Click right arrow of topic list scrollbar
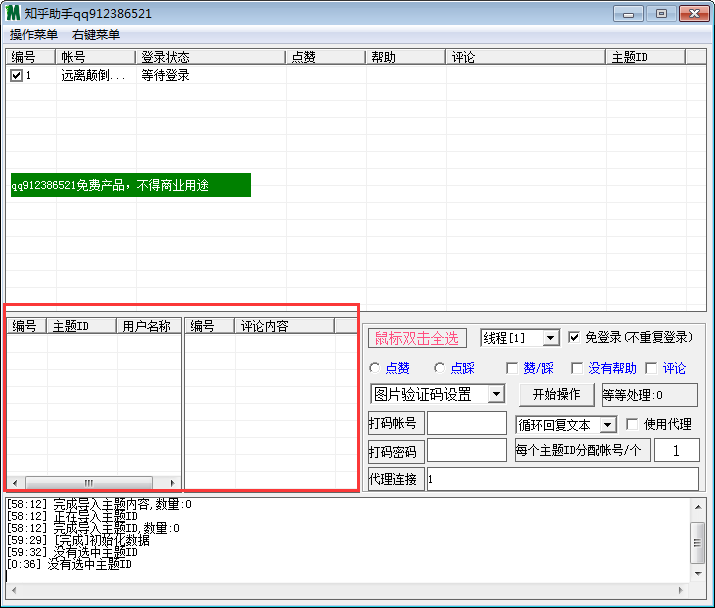The width and height of the screenshot is (715, 608). coord(172,483)
